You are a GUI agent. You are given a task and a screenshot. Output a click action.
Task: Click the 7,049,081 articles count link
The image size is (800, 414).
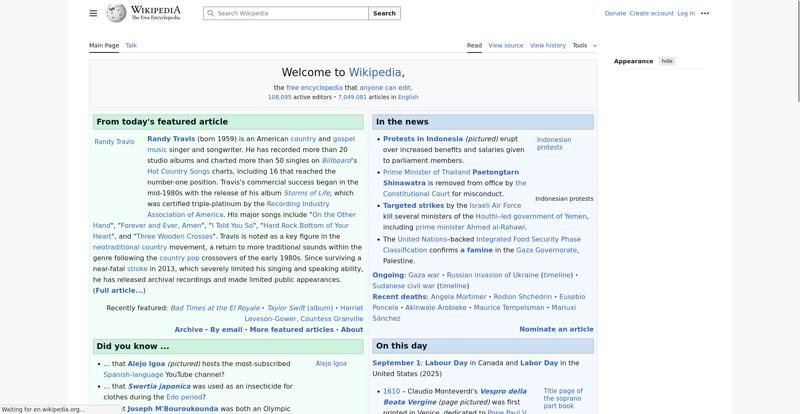[x=352, y=97]
